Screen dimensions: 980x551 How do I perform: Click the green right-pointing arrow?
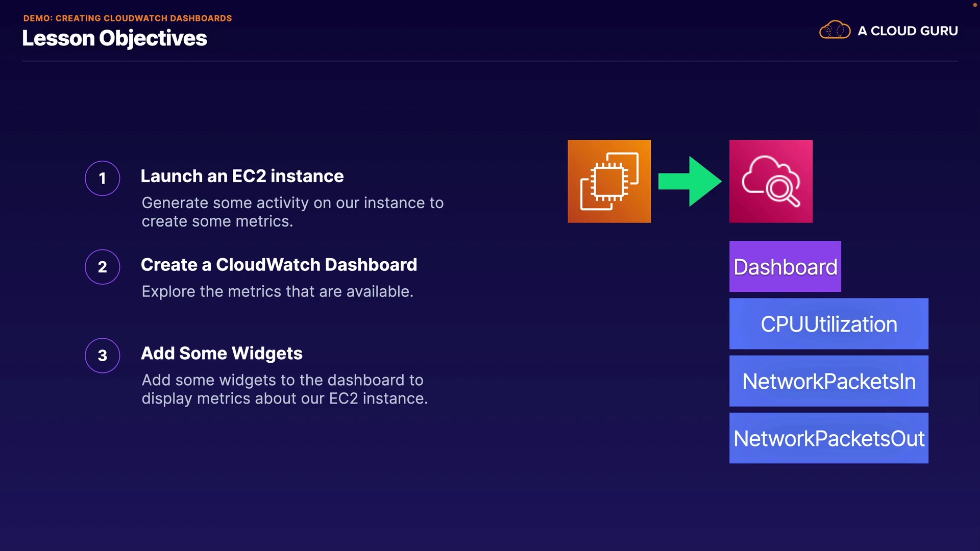pyautogui.click(x=690, y=181)
